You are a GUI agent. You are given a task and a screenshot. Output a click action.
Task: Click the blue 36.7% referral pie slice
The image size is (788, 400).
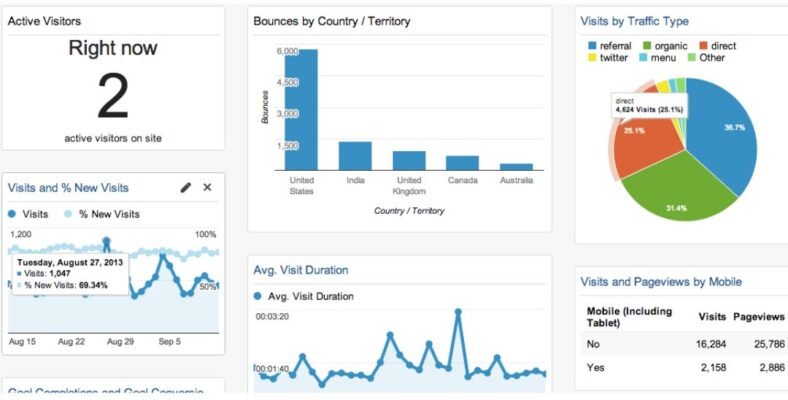(x=724, y=136)
